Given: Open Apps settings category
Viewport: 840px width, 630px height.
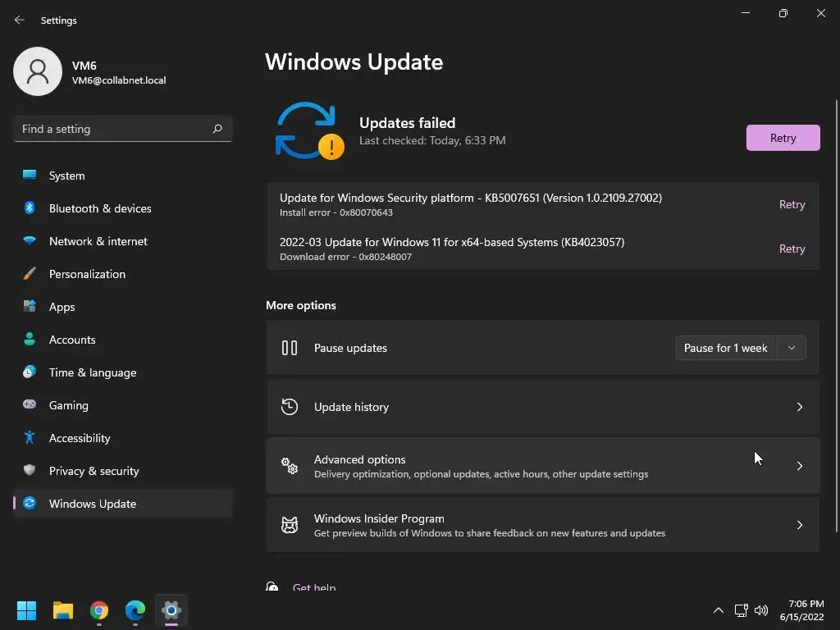Looking at the screenshot, I should (x=123, y=307).
